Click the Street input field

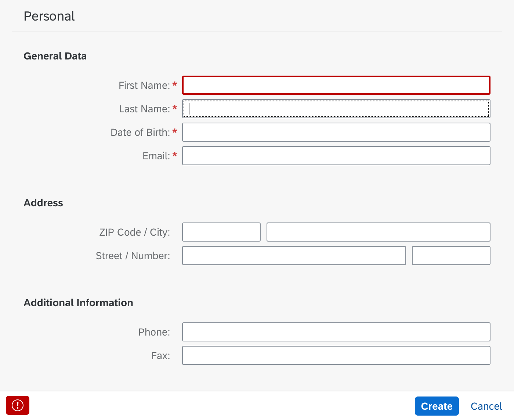tap(294, 256)
